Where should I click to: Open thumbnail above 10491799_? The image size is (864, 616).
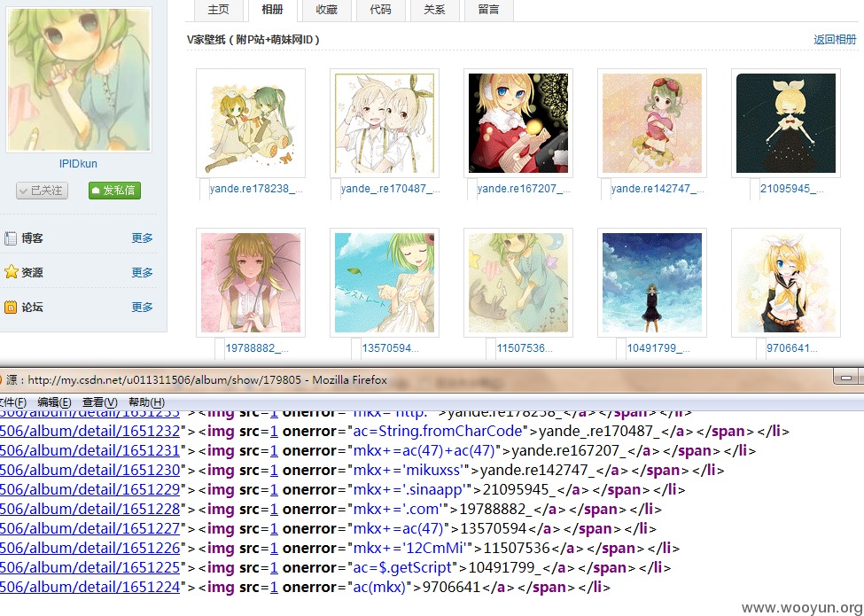(x=652, y=283)
